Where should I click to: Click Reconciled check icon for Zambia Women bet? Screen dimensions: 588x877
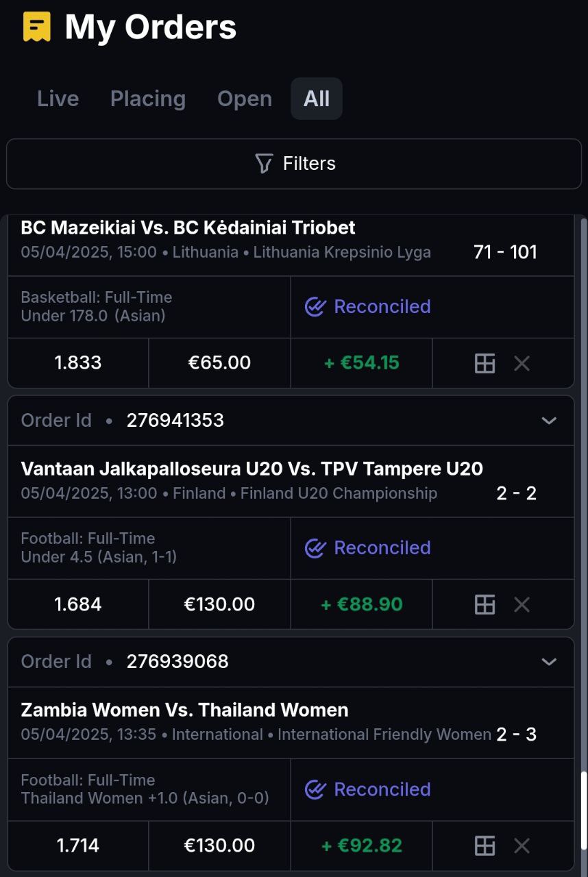click(x=315, y=789)
